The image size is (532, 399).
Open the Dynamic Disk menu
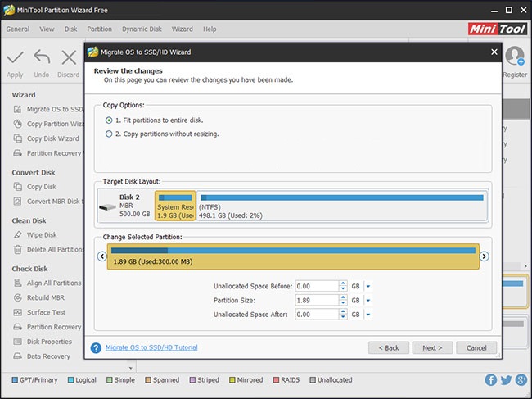[x=142, y=29]
